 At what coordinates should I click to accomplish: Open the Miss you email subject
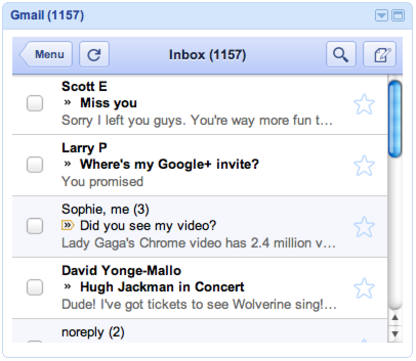tap(109, 103)
